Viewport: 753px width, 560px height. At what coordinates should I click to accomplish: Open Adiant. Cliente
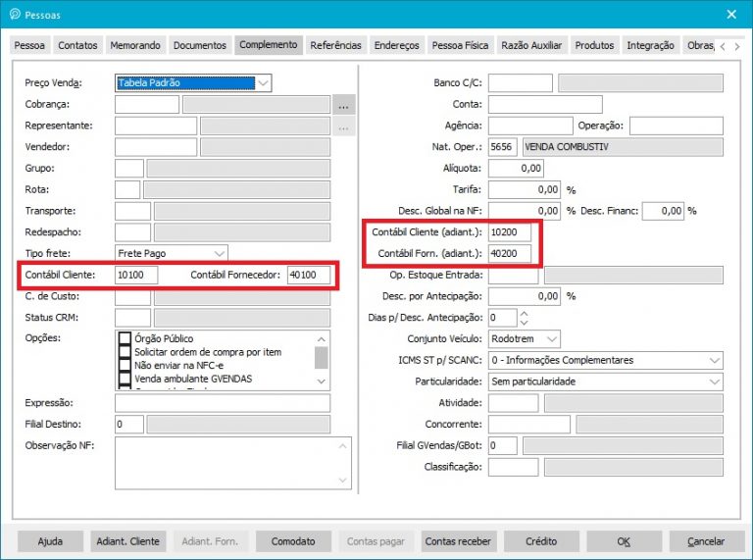coord(128,541)
